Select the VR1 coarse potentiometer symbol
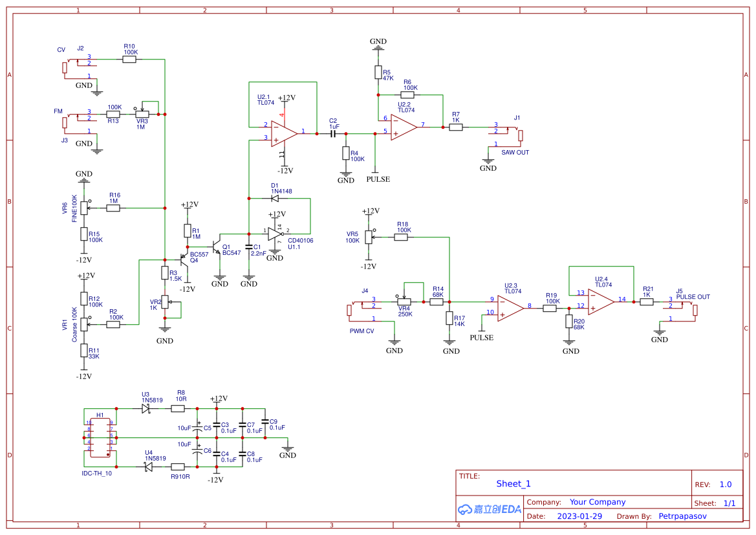This screenshot has height=535, width=756. coord(84,323)
